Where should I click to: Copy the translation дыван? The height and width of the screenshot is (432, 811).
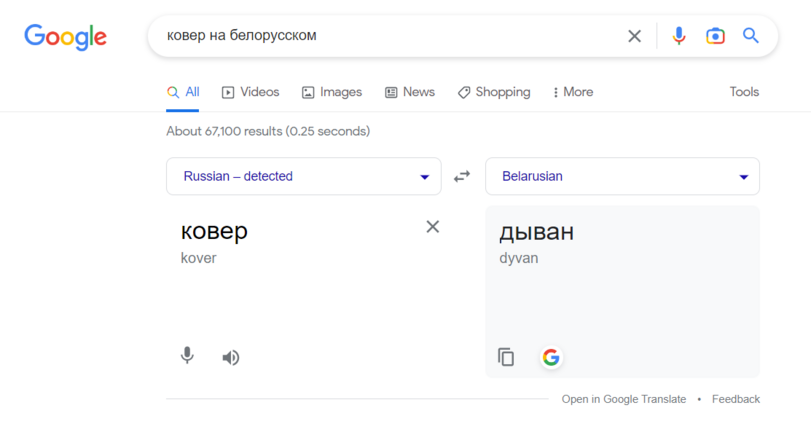[x=506, y=357]
